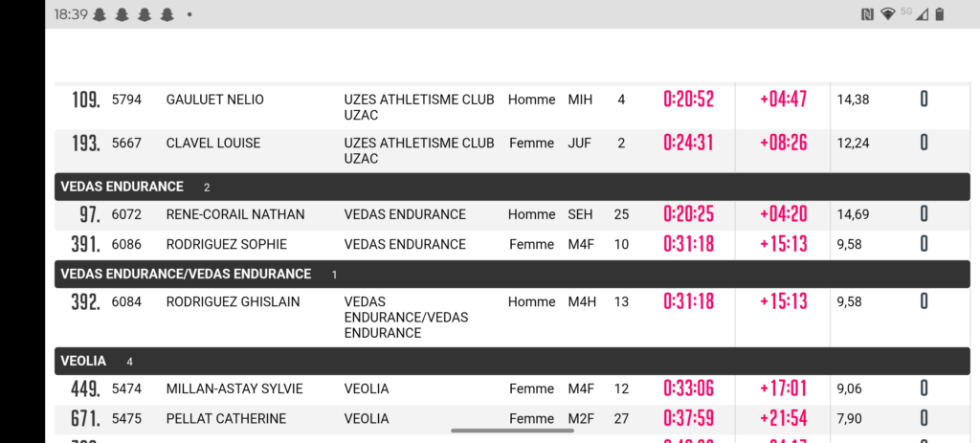Open PELLAT CATHERINE's result row
This screenshot has width=980, height=443.
[x=226, y=418]
